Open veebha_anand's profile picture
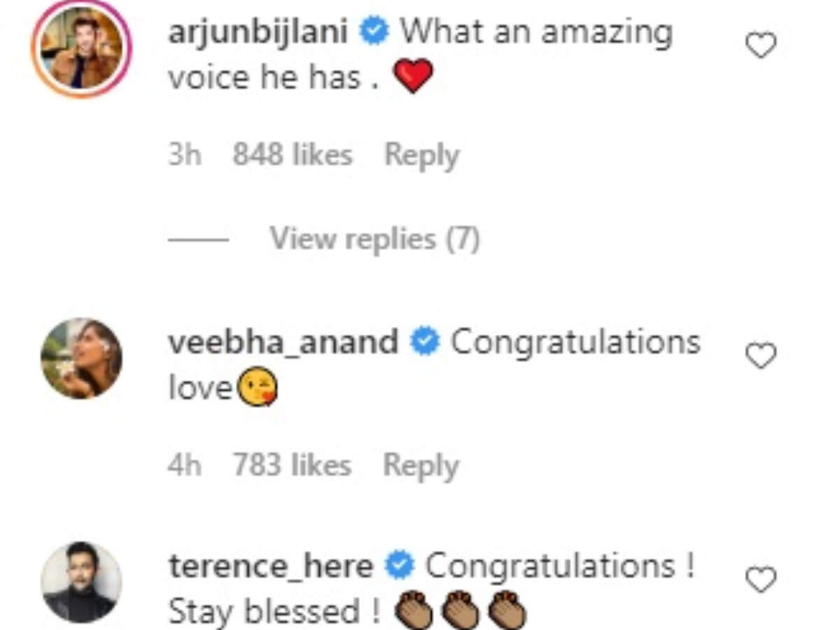The image size is (840, 630). (81, 358)
